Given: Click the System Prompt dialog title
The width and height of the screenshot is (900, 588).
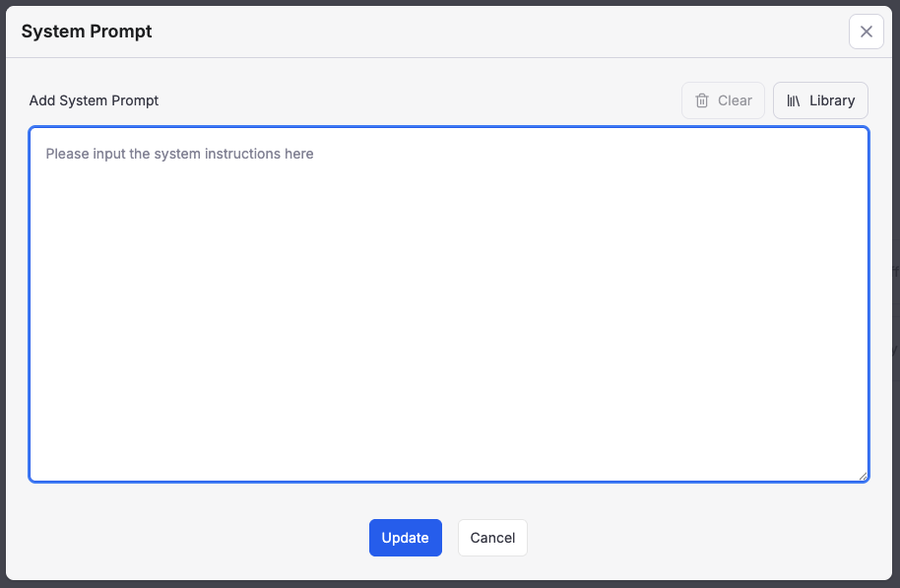Looking at the screenshot, I should [x=87, y=31].
